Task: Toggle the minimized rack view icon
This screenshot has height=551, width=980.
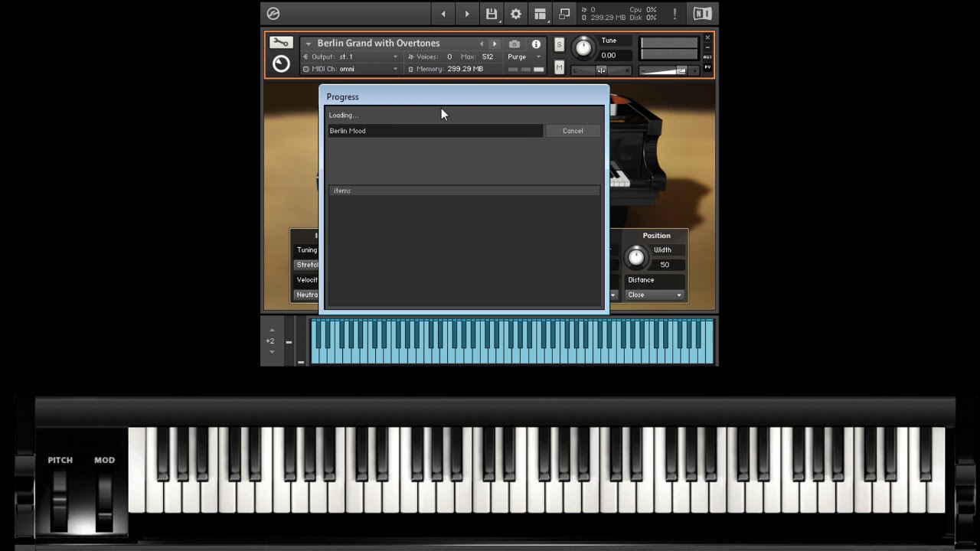Action: click(564, 14)
